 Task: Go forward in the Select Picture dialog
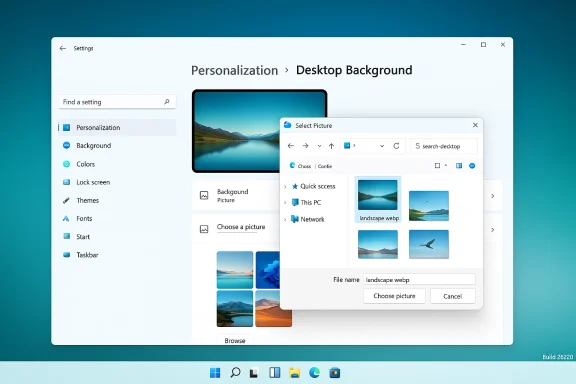coord(306,146)
